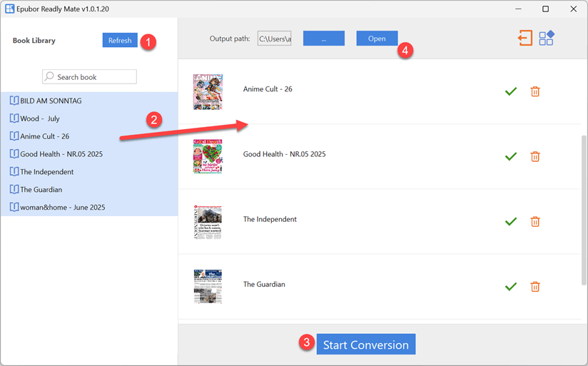Click the green checkmark for The Independent
The height and width of the screenshot is (366, 588).
[x=511, y=221]
